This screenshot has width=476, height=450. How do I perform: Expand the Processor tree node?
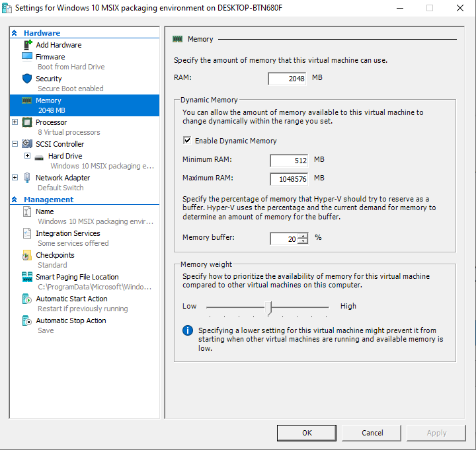[x=15, y=122]
